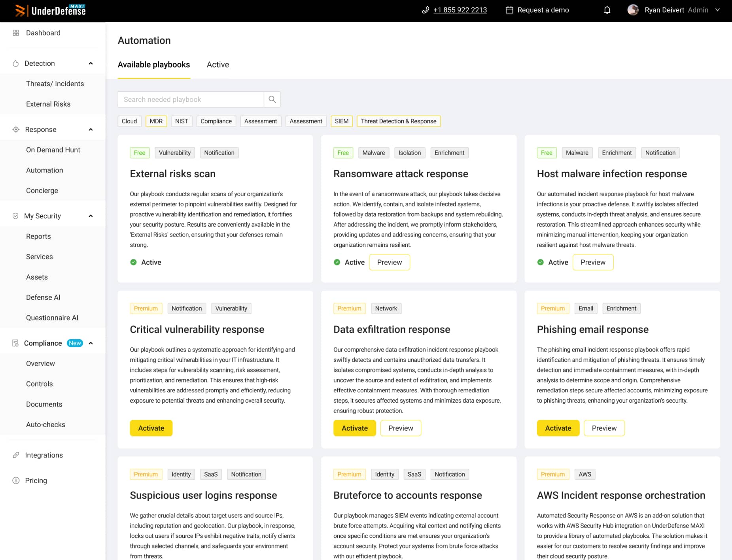Viewport: 732px width, 560px height.
Task: Open Controls under Compliance
Action: point(40,384)
